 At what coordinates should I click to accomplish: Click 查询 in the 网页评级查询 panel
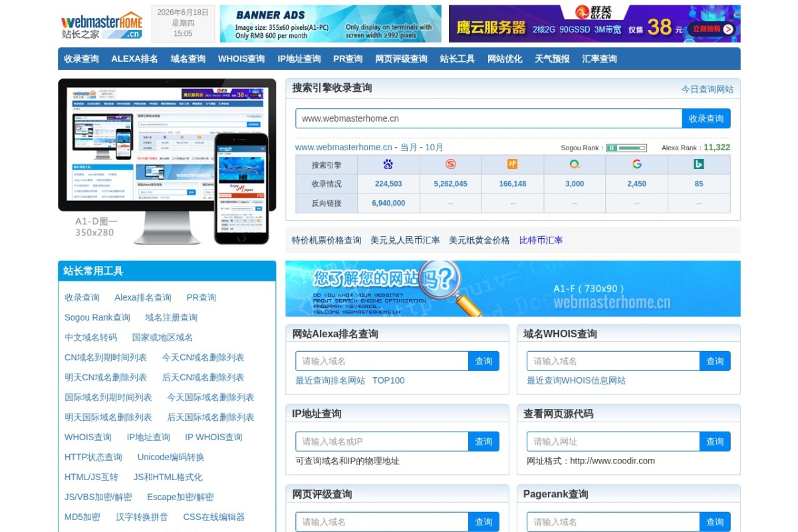click(x=483, y=522)
